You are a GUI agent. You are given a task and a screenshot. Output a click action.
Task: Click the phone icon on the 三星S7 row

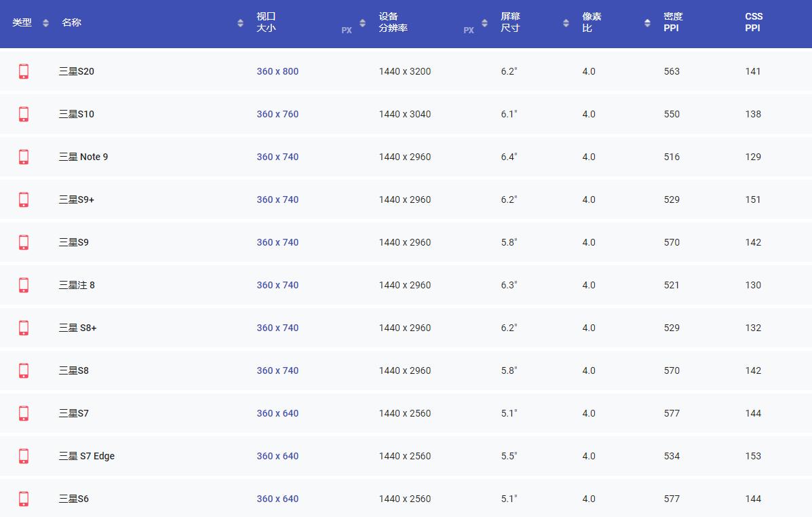pos(24,413)
